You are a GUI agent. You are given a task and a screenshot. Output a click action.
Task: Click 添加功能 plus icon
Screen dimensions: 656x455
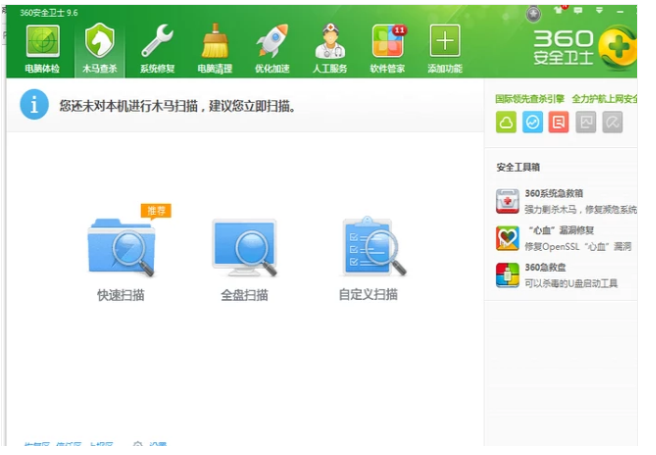445,48
